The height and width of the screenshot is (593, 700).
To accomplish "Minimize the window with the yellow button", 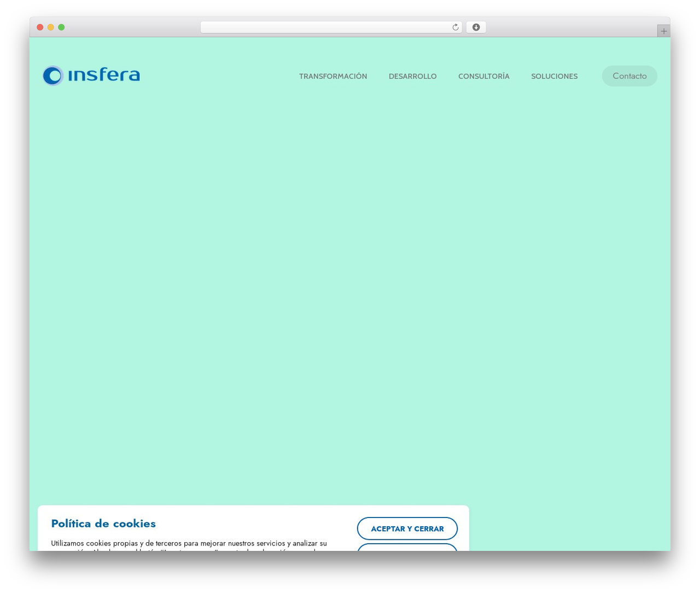I will (51, 27).
